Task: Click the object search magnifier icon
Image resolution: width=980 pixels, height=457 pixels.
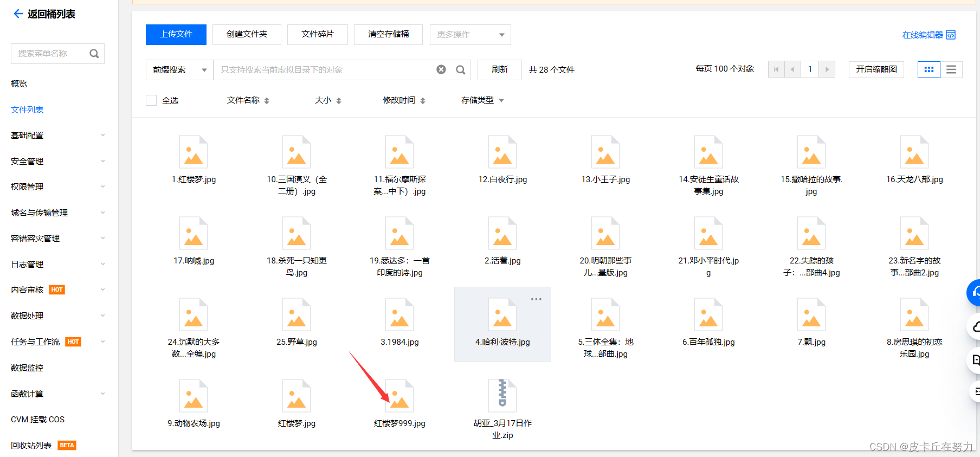Action: pyautogui.click(x=461, y=69)
